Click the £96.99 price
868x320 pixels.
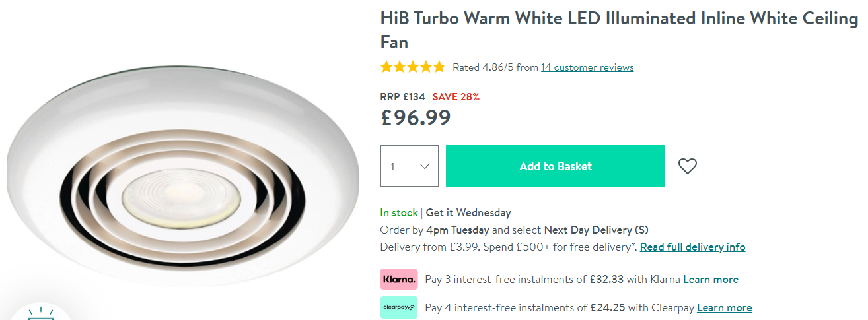[x=416, y=118]
